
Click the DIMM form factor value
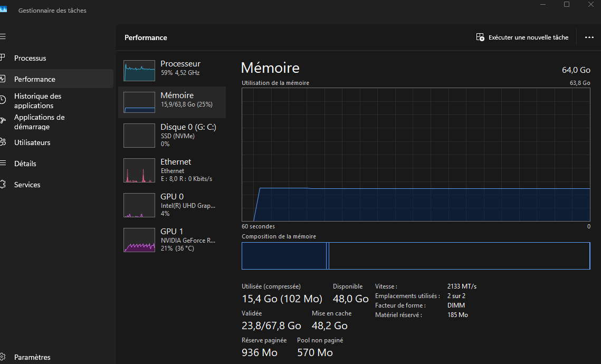[x=456, y=305]
